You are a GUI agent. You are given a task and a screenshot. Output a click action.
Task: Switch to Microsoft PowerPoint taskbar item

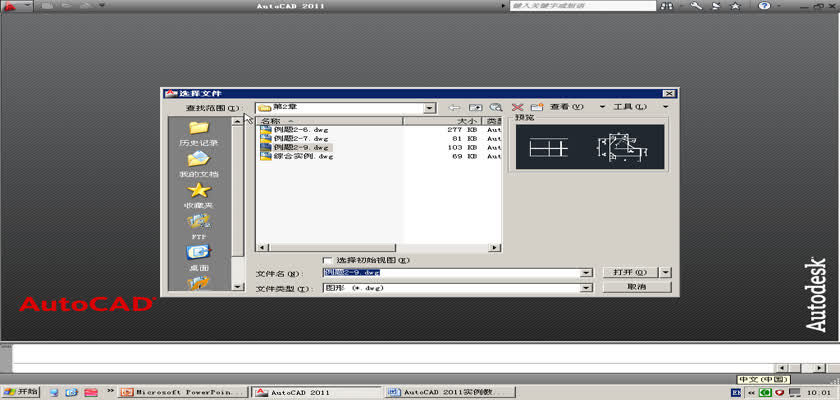pos(184,393)
